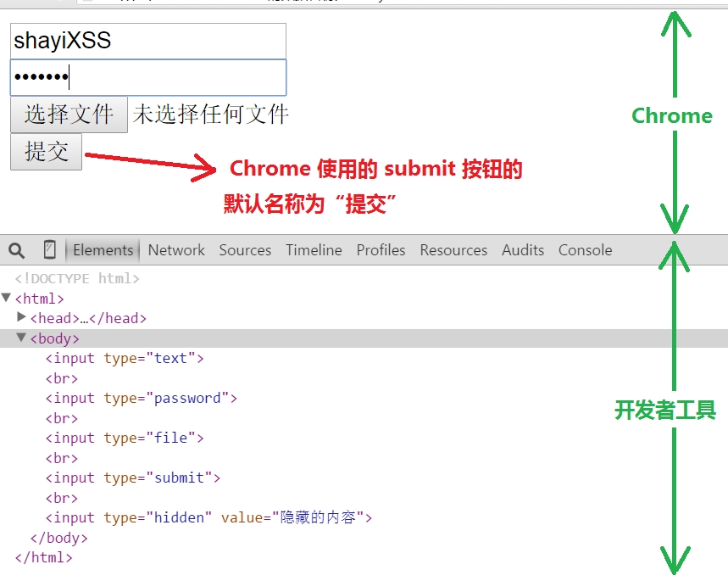Image resolution: width=728 pixels, height=581 pixels.
Task: Click the text field containing shayiXSS
Action: (148, 41)
